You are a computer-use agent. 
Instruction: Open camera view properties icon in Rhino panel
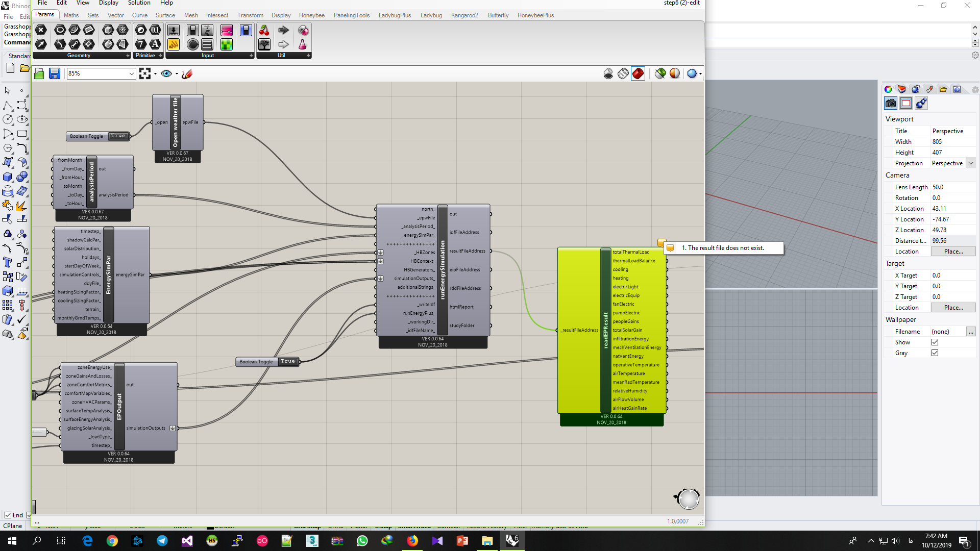click(x=891, y=104)
